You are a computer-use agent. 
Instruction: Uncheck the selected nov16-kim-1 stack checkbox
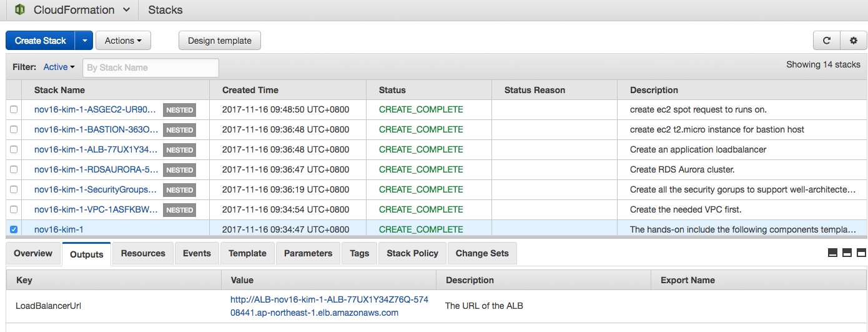14,229
